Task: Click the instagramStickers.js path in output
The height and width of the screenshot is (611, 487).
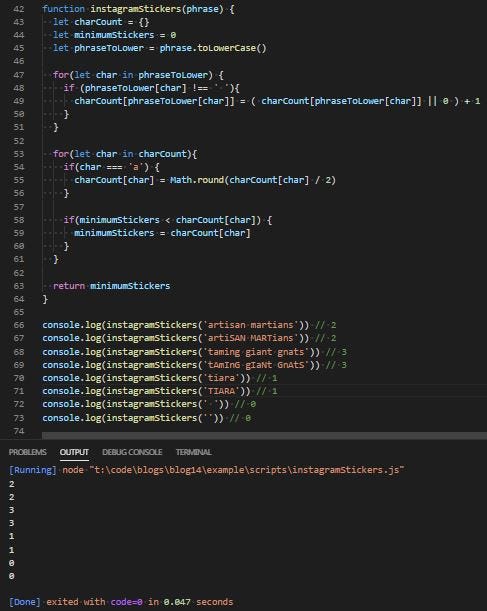Action: (x=247, y=470)
